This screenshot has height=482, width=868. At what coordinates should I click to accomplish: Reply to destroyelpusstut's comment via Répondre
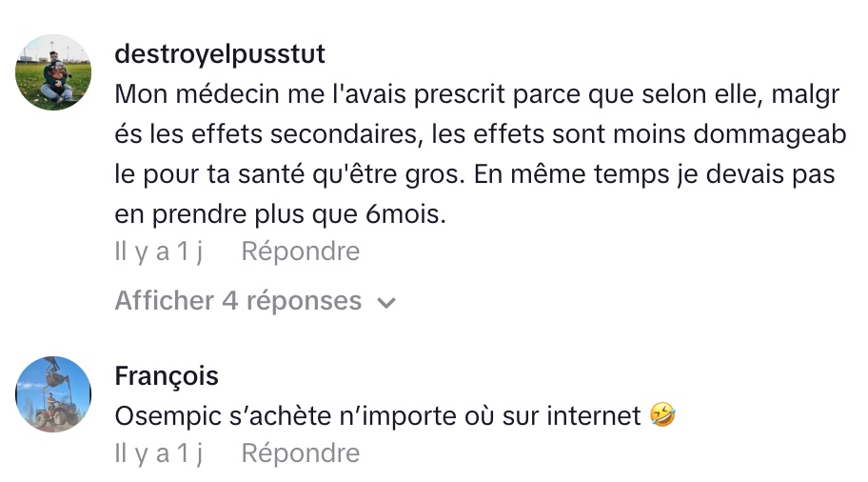[300, 251]
